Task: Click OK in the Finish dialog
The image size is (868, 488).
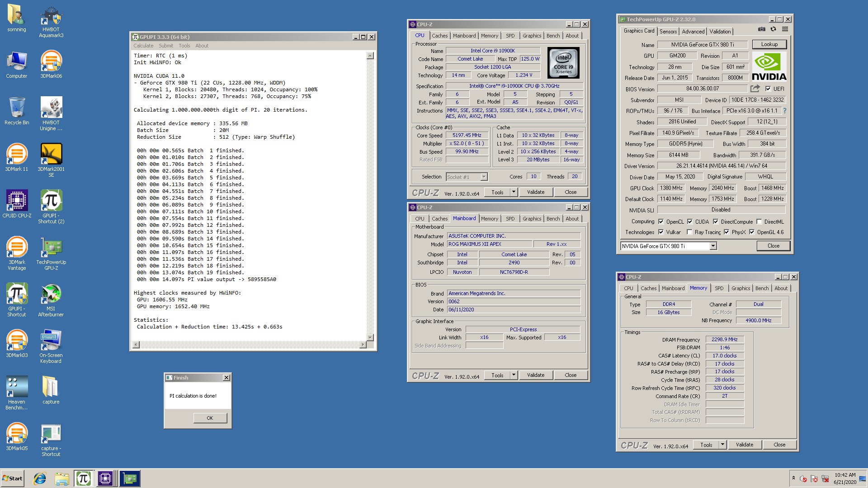Action: (210, 418)
